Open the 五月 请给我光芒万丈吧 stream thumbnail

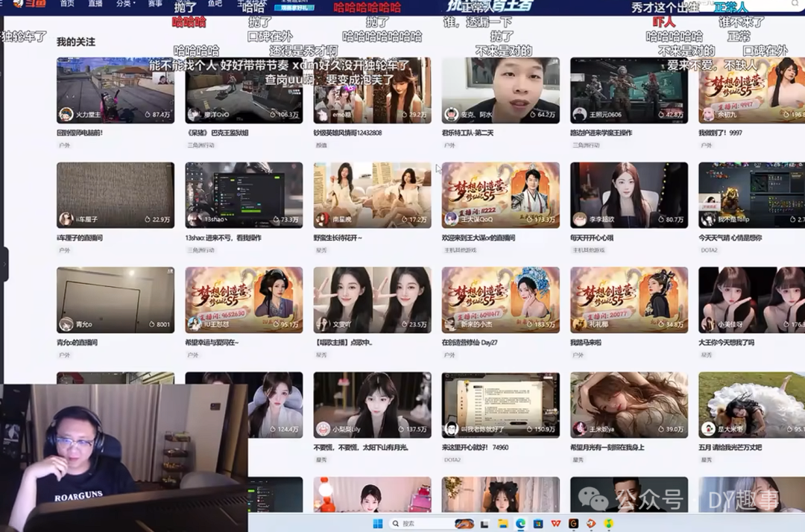click(x=751, y=405)
